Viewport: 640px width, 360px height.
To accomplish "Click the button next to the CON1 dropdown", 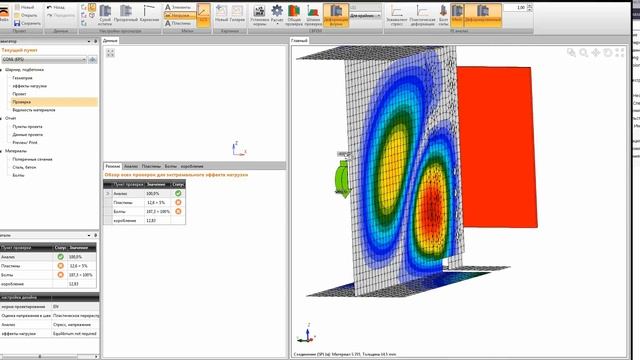I will [93, 60].
